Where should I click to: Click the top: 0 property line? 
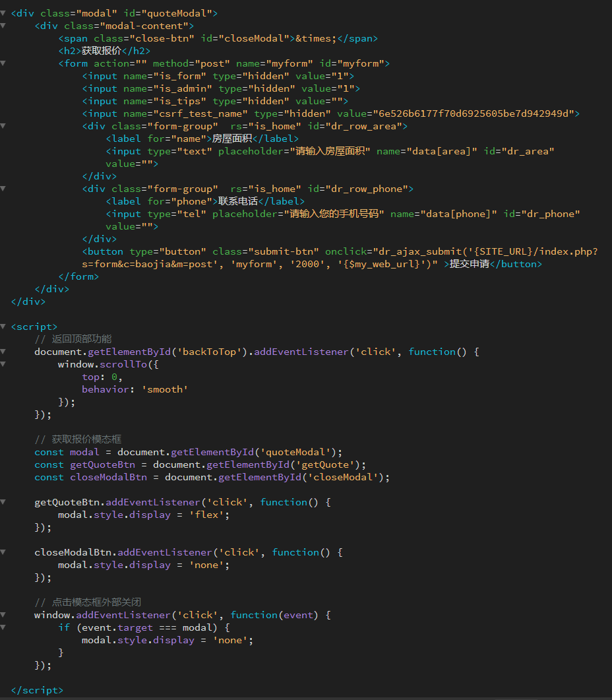coord(102,377)
